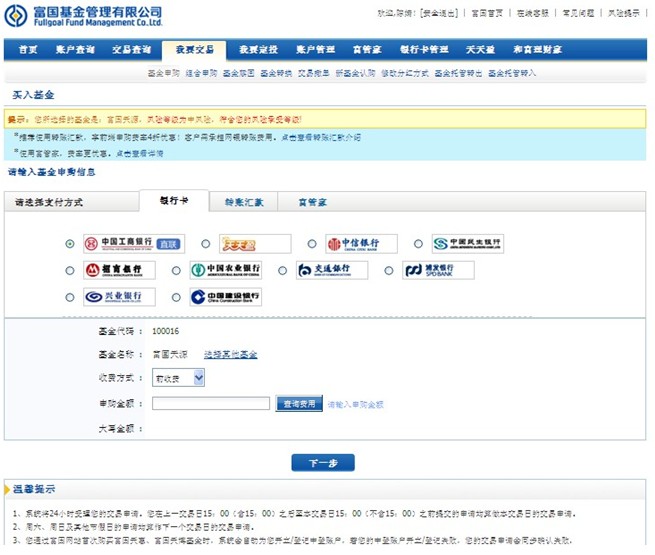Select the radio button for 中国建设银行
This screenshot has height=555, width=655.
click(176, 297)
